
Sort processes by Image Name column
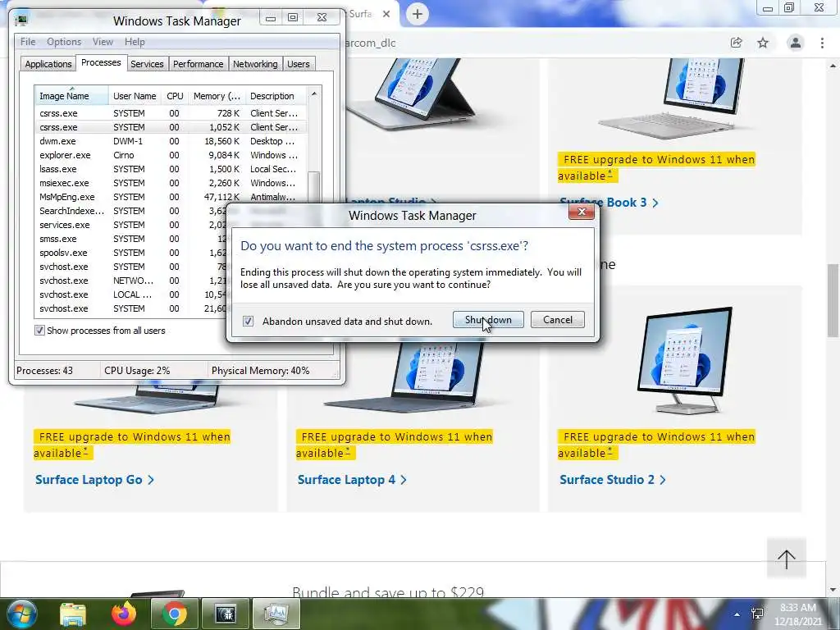point(71,96)
